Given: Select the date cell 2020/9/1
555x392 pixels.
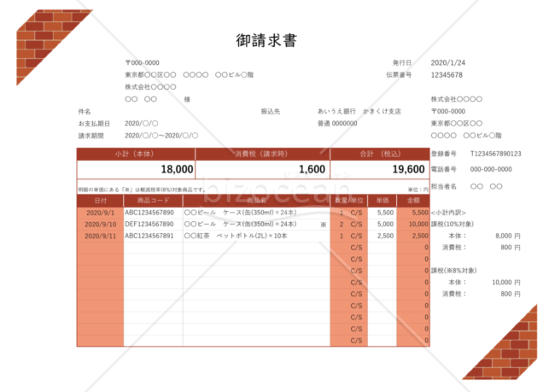Looking at the screenshot, I should [x=101, y=213].
